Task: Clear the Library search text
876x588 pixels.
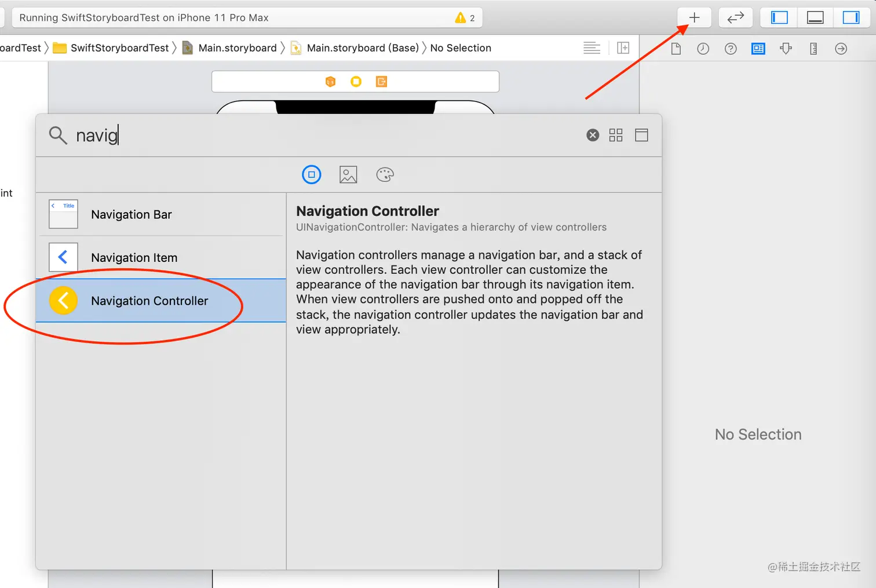Action: tap(593, 135)
